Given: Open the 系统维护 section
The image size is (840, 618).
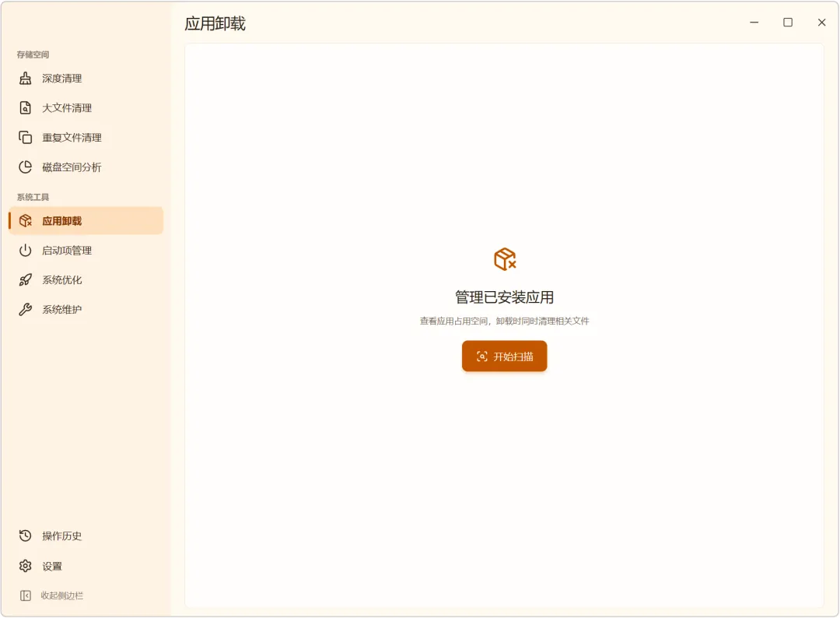Looking at the screenshot, I should (x=86, y=309).
